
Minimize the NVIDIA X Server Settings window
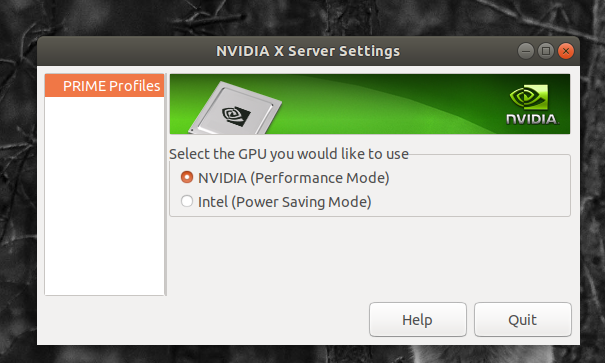pyautogui.click(x=526, y=51)
